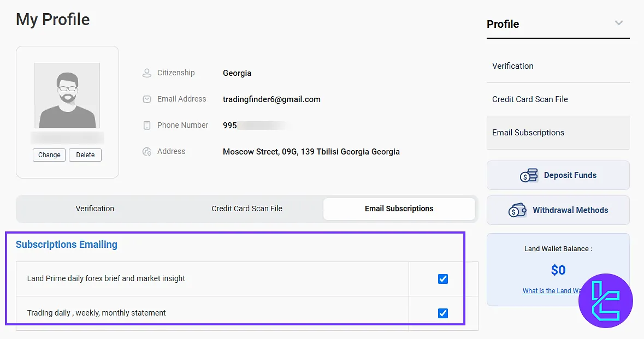644x339 pixels.
Task: Select the Email Subscriptions tab
Action: click(x=399, y=209)
